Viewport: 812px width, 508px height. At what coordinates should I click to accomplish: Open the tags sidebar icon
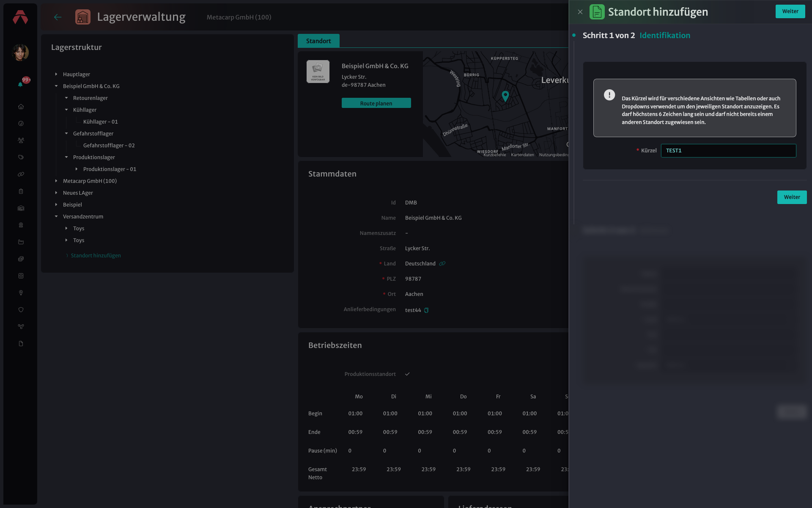point(21,157)
